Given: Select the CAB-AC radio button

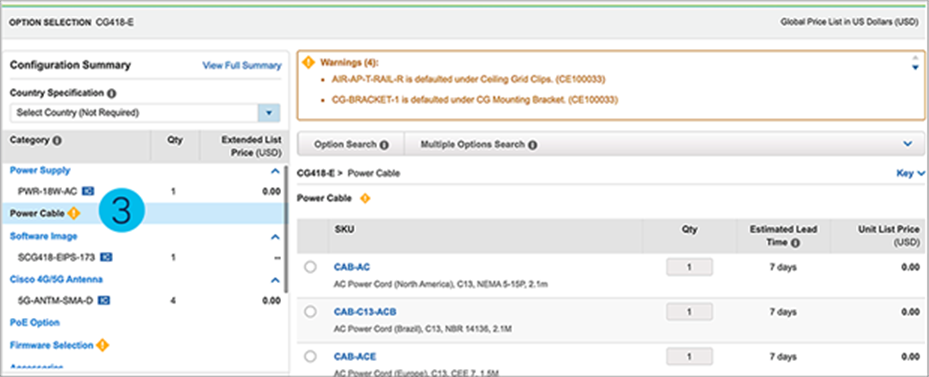Looking at the screenshot, I should coord(310,267).
